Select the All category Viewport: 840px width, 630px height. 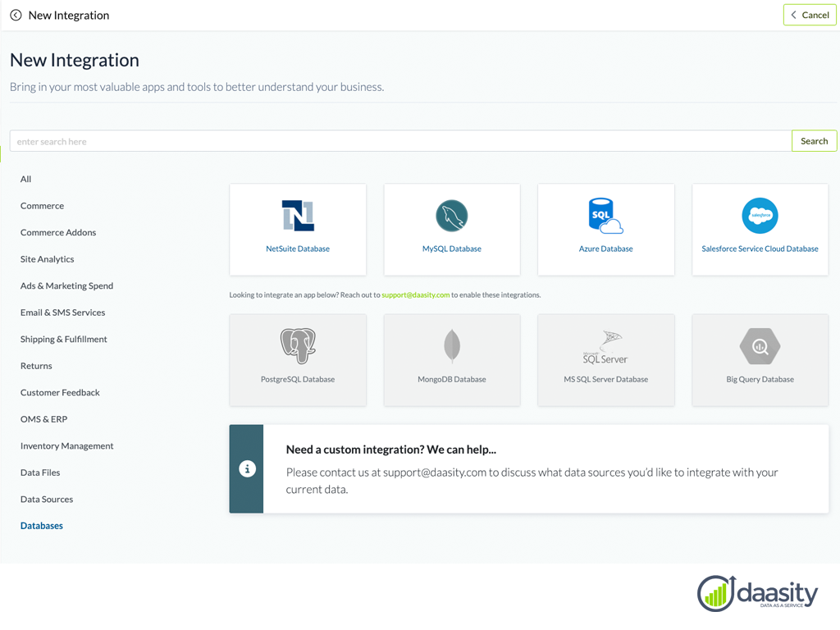25,179
